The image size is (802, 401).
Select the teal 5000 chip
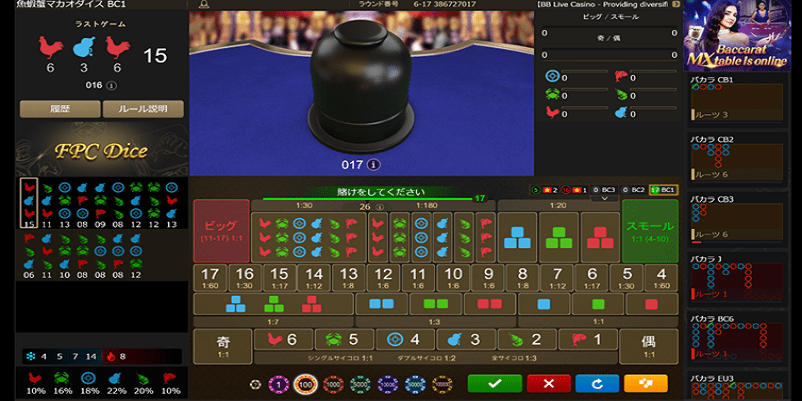click(x=360, y=384)
